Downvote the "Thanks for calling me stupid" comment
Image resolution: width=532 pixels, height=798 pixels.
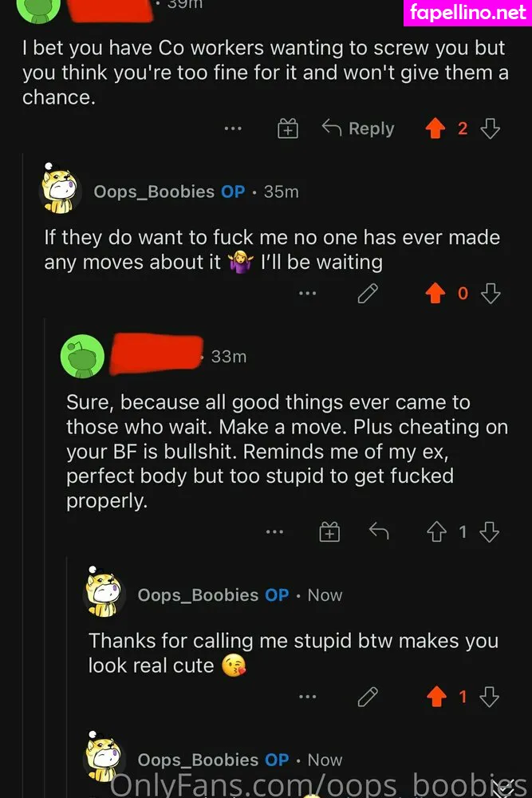491,697
